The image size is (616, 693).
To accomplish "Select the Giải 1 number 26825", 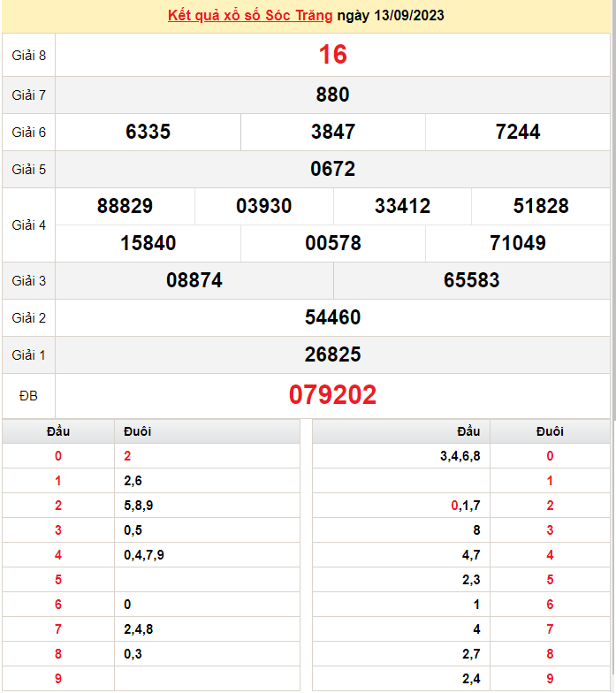I will [x=332, y=354].
